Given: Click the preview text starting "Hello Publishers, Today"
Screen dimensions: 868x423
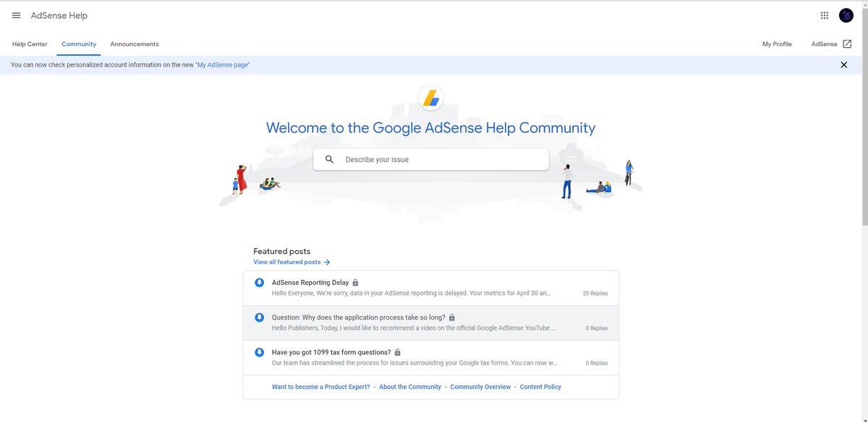Looking at the screenshot, I should pyautogui.click(x=414, y=328).
